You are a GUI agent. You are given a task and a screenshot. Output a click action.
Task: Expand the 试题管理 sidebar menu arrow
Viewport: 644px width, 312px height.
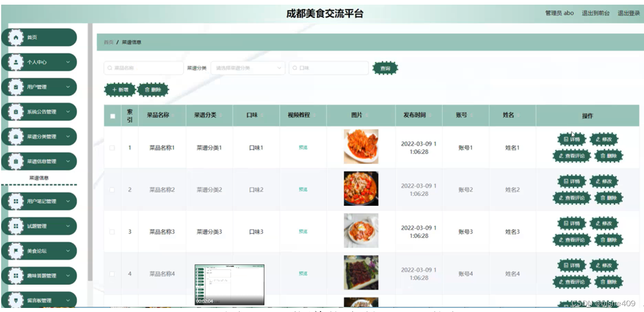pyautogui.click(x=68, y=226)
